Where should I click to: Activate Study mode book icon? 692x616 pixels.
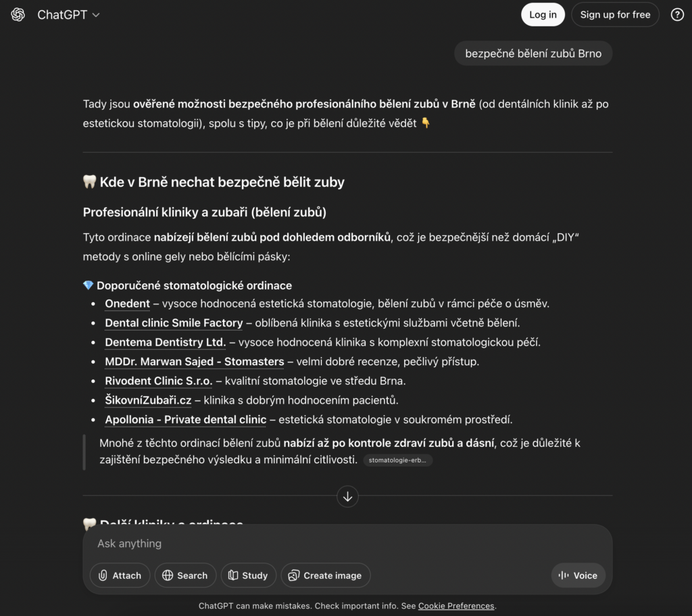(x=248, y=575)
